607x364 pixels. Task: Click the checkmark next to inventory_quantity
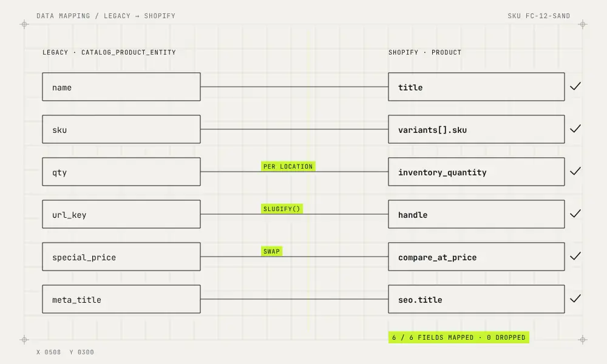pos(575,171)
